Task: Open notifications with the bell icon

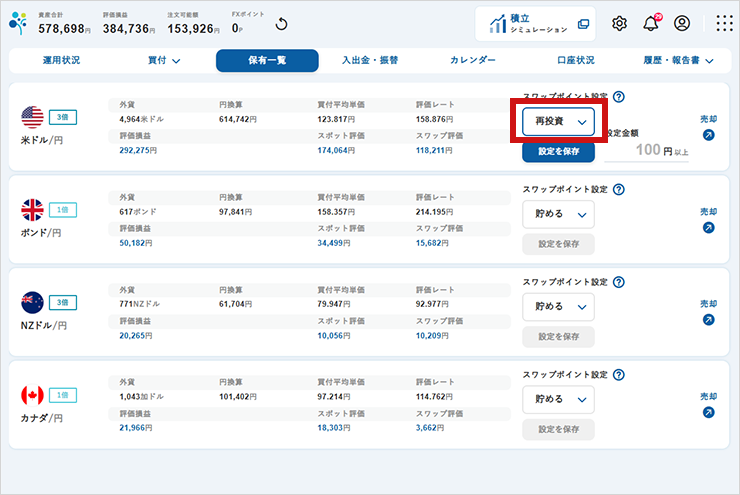Action: click(x=651, y=23)
